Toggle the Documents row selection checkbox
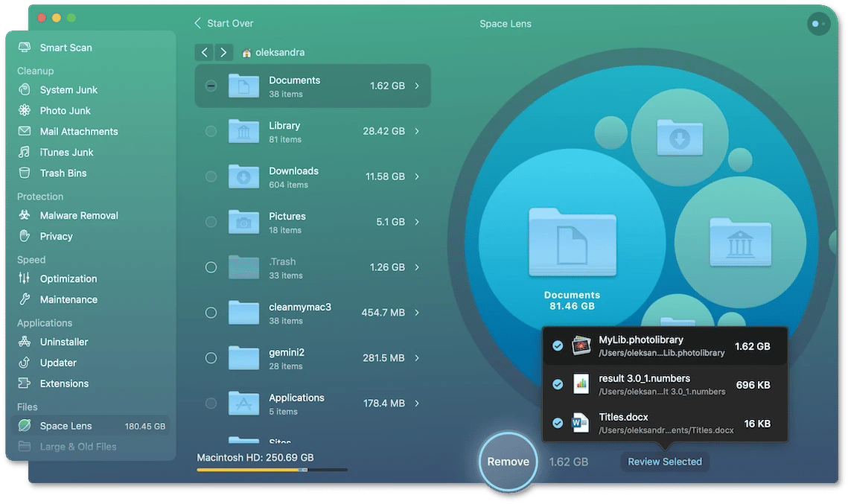The width and height of the screenshot is (848, 504). [211, 86]
